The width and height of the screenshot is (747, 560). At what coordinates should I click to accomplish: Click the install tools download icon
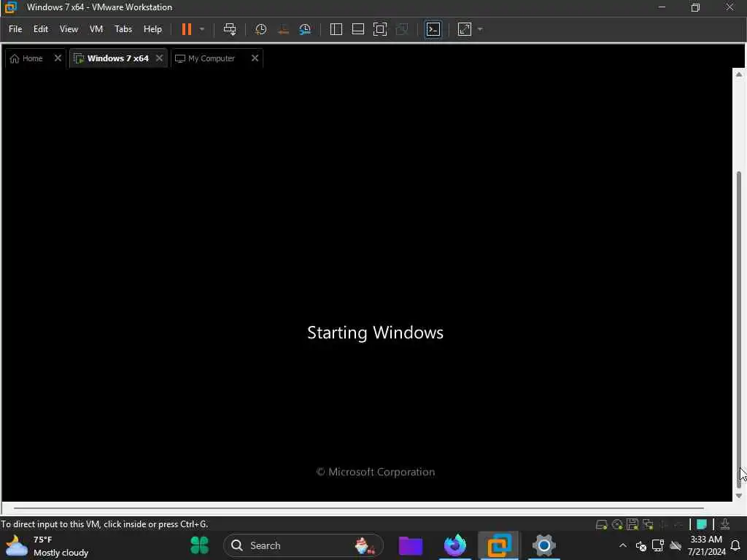[724, 524]
